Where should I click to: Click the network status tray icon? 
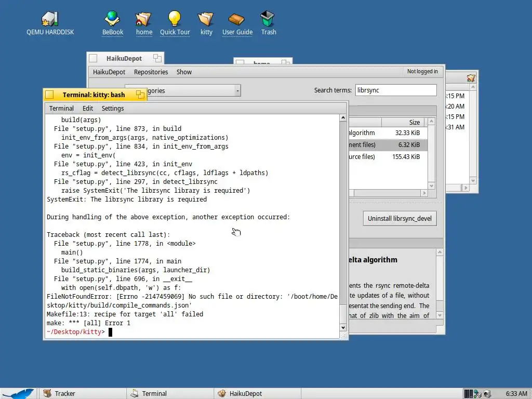point(478,394)
